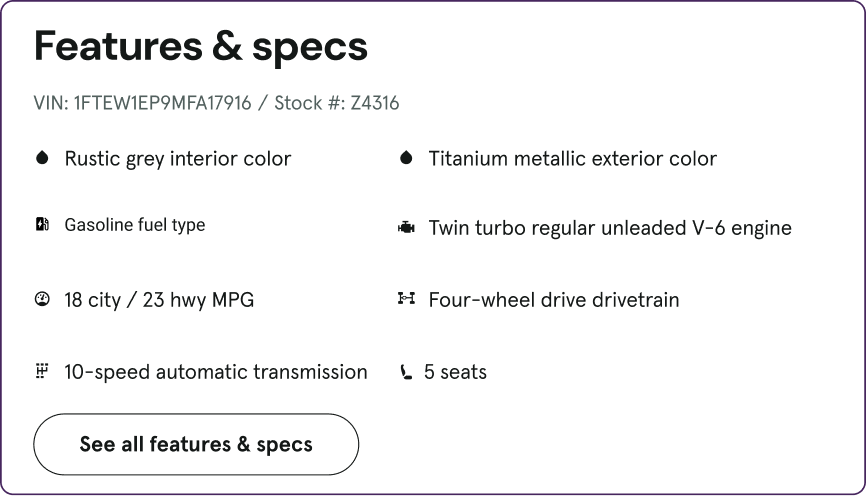Open See all features & specs
This screenshot has width=866, height=496.
click(196, 444)
